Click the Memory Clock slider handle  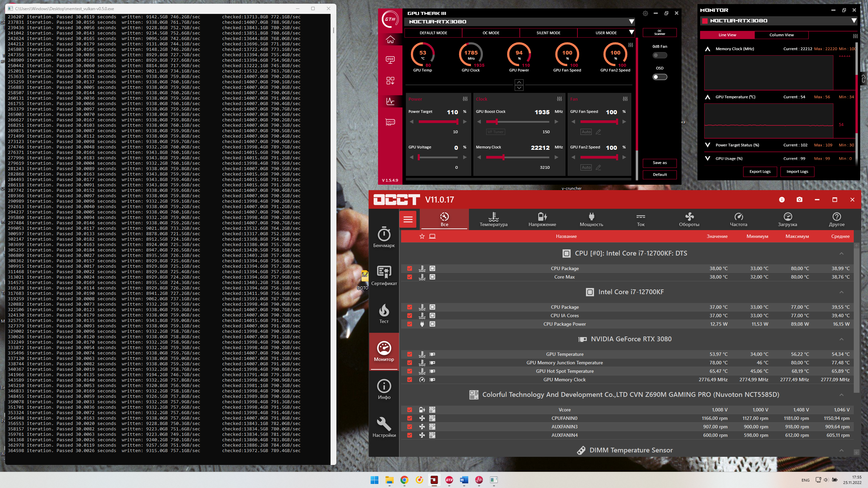504,157
